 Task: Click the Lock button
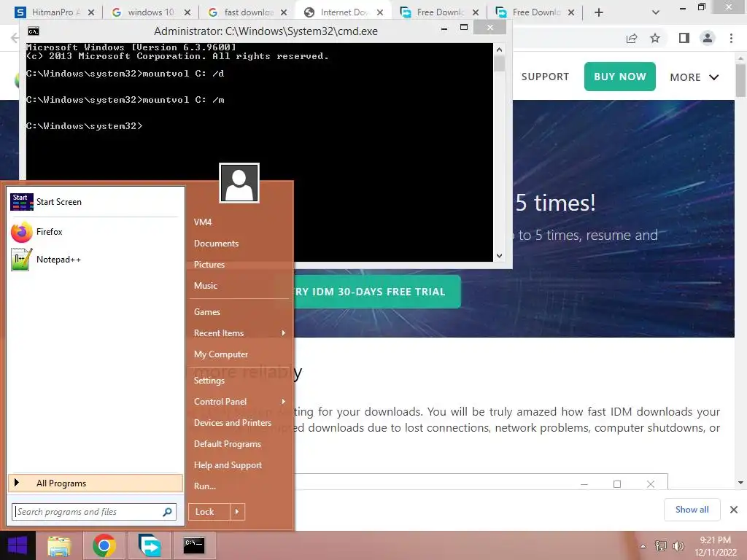click(209, 512)
